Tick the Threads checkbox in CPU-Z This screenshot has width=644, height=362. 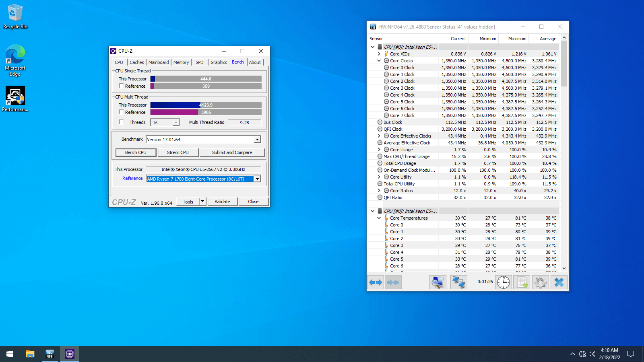point(121,122)
